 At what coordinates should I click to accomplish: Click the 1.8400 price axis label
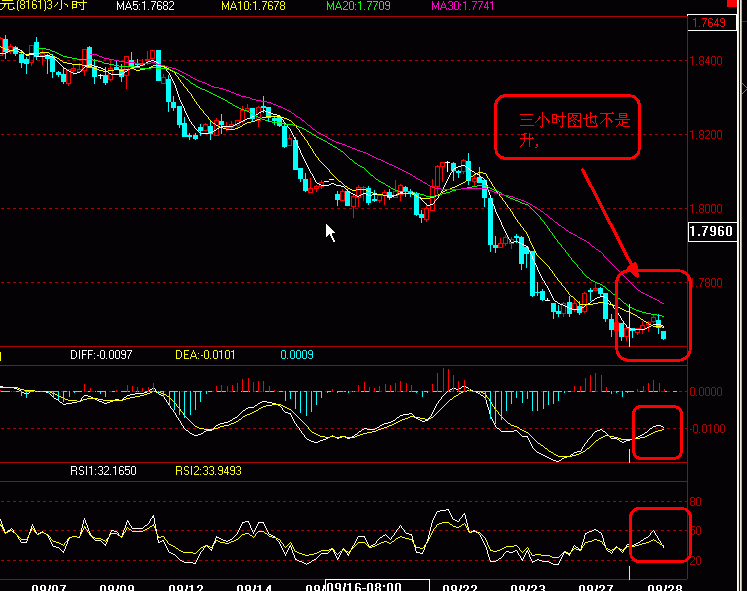pos(707,61)
